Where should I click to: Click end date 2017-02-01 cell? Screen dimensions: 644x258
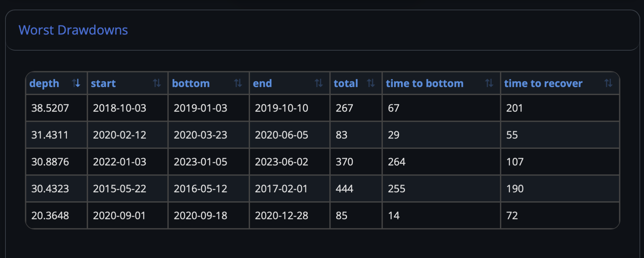pos(290,188)
